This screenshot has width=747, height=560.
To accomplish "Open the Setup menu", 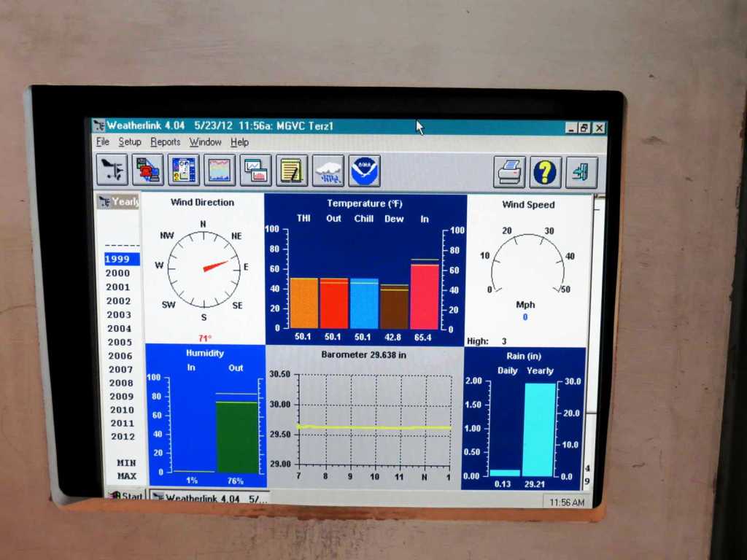I will pyautogui.click(x=130, y=141).
